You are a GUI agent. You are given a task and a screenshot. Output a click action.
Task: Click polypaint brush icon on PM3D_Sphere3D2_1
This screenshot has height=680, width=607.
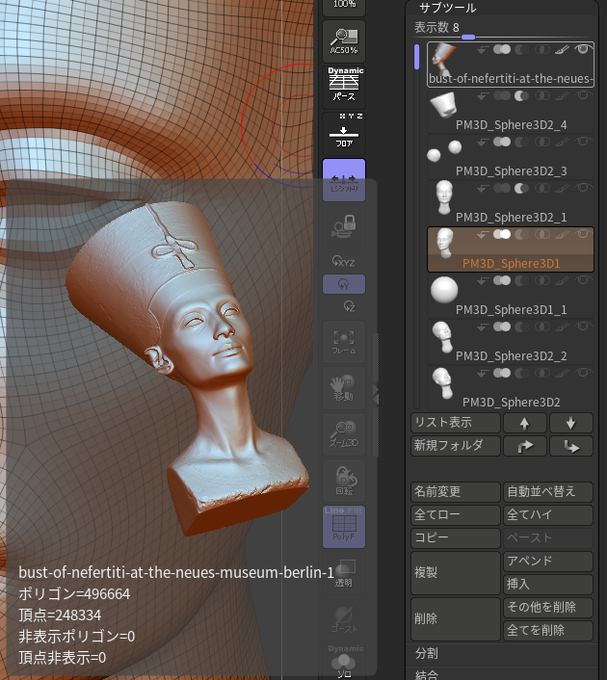562,188
